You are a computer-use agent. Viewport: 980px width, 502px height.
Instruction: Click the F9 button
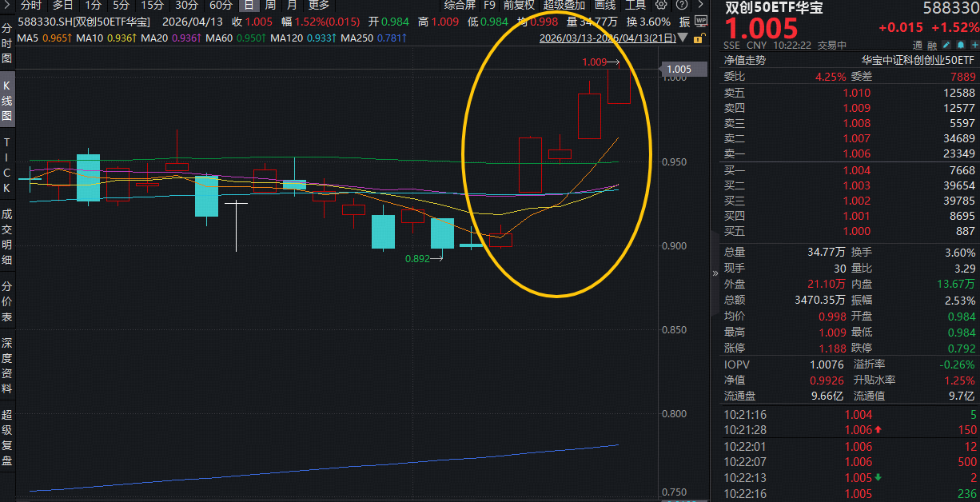pos(489,5)
